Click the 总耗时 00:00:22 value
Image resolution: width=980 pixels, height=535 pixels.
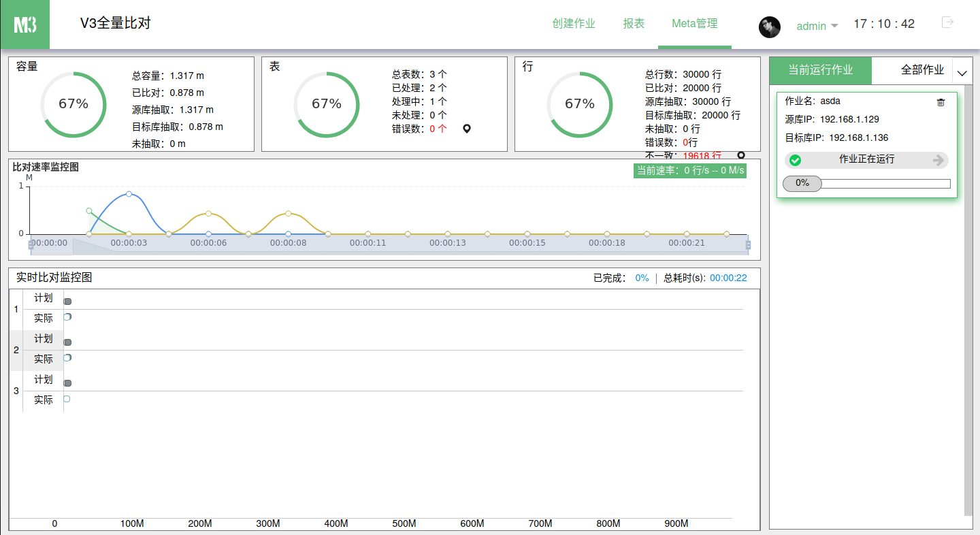point(728,278)
